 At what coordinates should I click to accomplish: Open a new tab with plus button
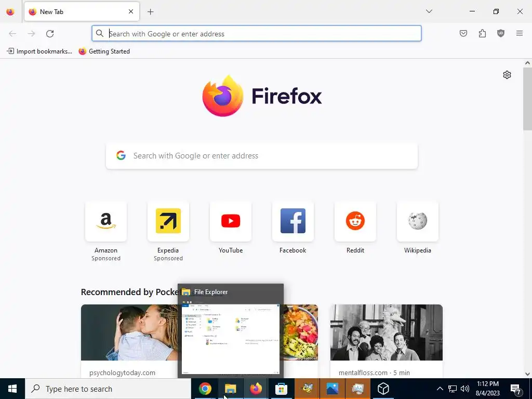click(151, 12)
